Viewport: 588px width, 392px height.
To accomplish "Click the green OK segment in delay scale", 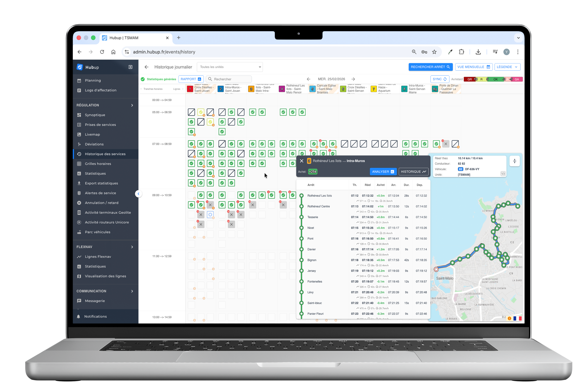I will point(495,79).
